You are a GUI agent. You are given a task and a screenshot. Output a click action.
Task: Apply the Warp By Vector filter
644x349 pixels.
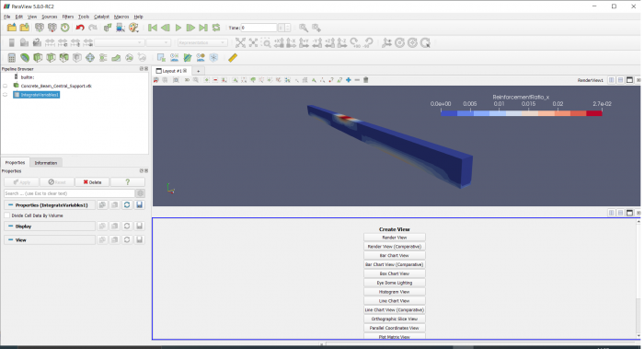coord(116,57)
